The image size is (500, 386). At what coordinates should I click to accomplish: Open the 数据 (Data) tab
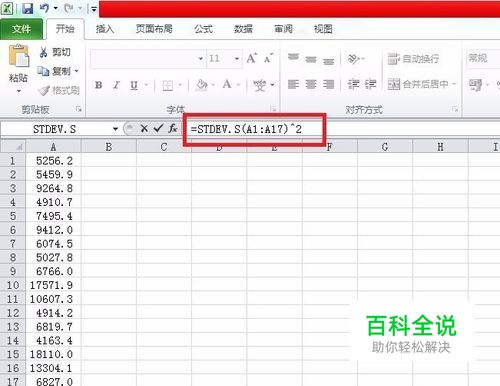pyautogui.click(x=243, y=29)
